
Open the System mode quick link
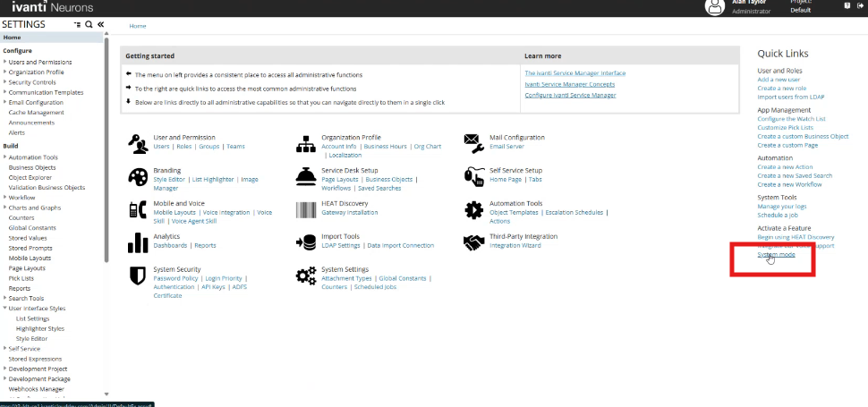776,254
